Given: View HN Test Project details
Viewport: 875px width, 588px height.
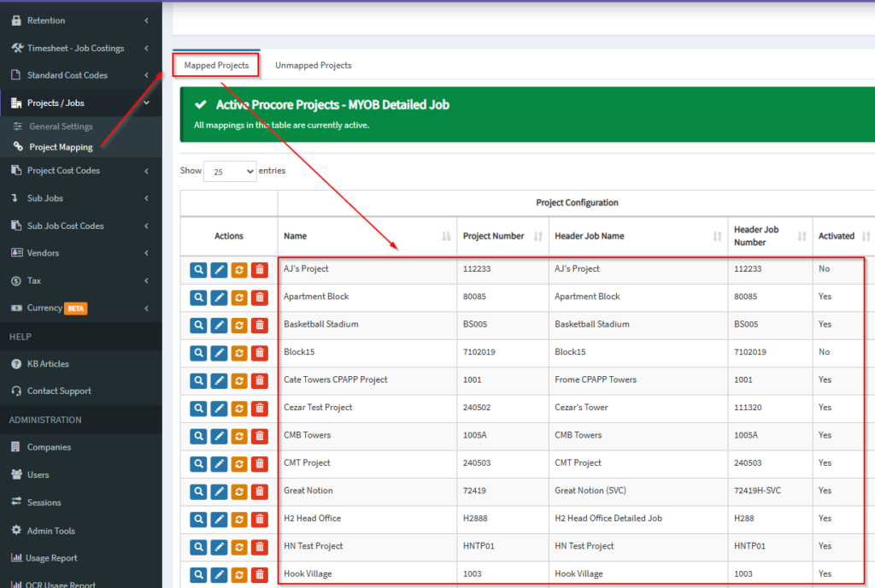Looking at the screenshot, I should [198, 547].
